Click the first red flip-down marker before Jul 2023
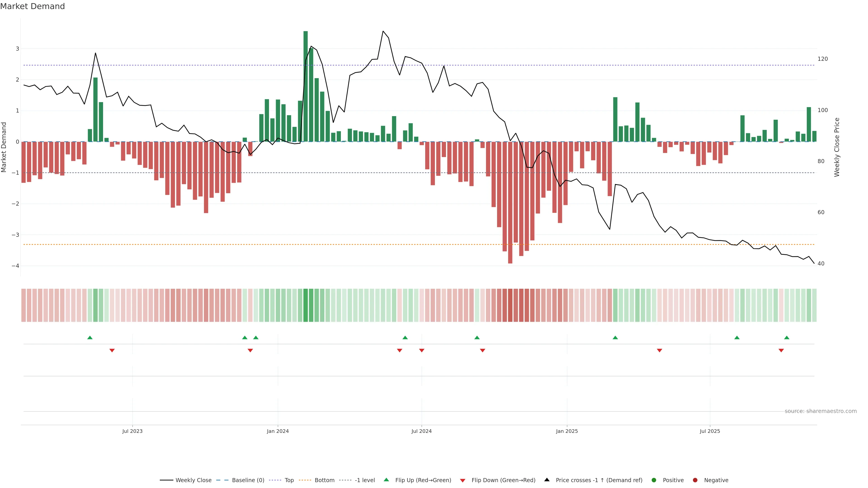Screen dimensions: 868x488 coord(112,351)
